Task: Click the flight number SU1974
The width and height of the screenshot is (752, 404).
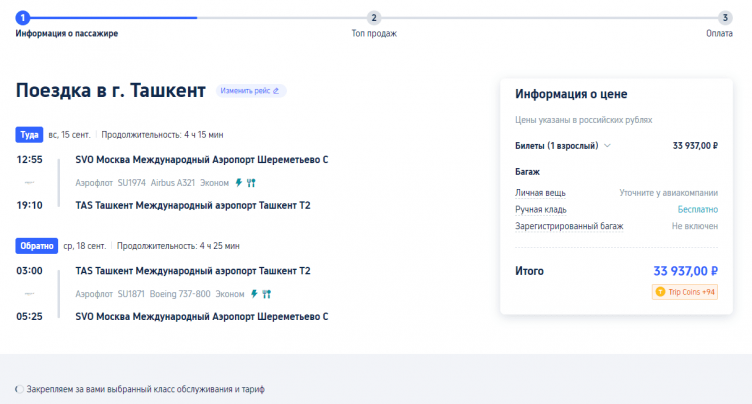Action: pyautogui.click(x=131, y=183)
